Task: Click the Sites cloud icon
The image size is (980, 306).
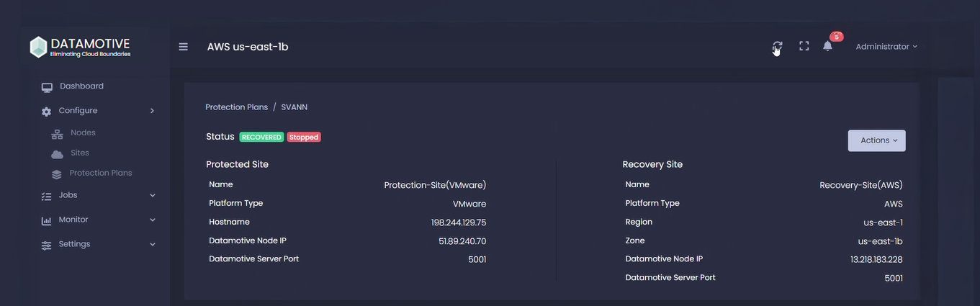Action: pos(57,154)
